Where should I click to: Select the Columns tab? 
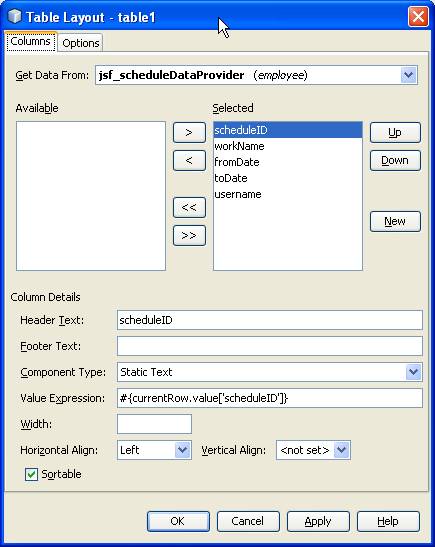coord(30,42)
